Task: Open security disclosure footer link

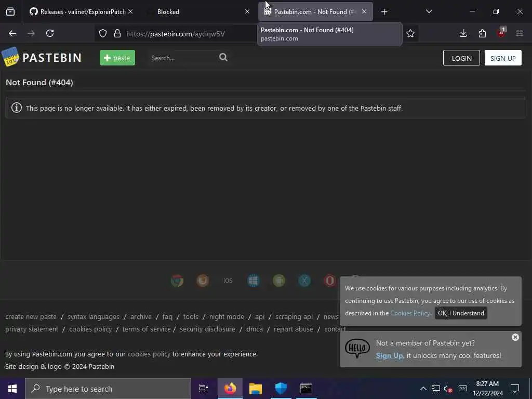Action: pyautogui.click(x=207, y=329)
